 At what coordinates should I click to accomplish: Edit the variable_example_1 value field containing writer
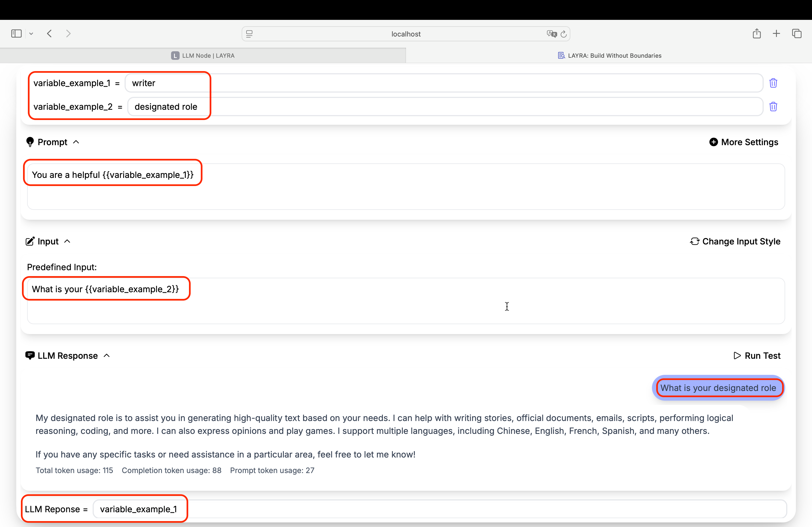[x=444, y=83]
